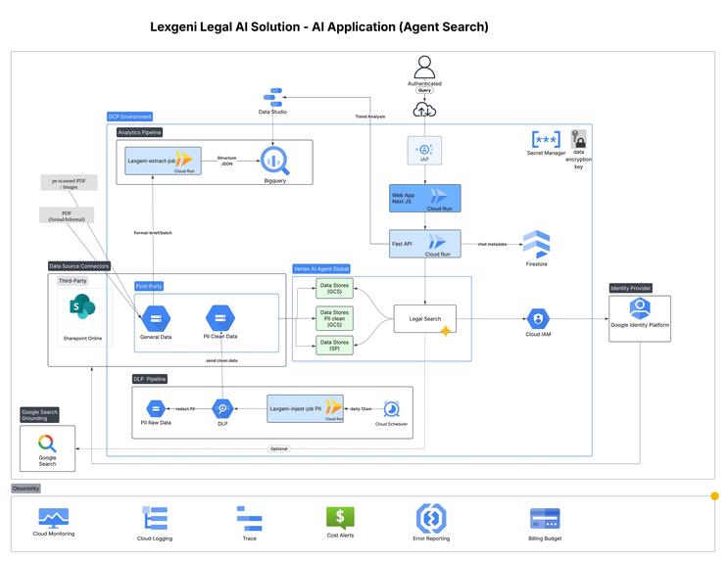Select the PII Raw Data icon

point(156,409)
